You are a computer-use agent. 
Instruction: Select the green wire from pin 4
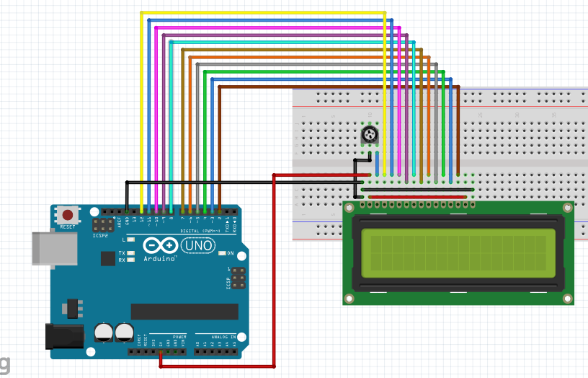point(324,71)
